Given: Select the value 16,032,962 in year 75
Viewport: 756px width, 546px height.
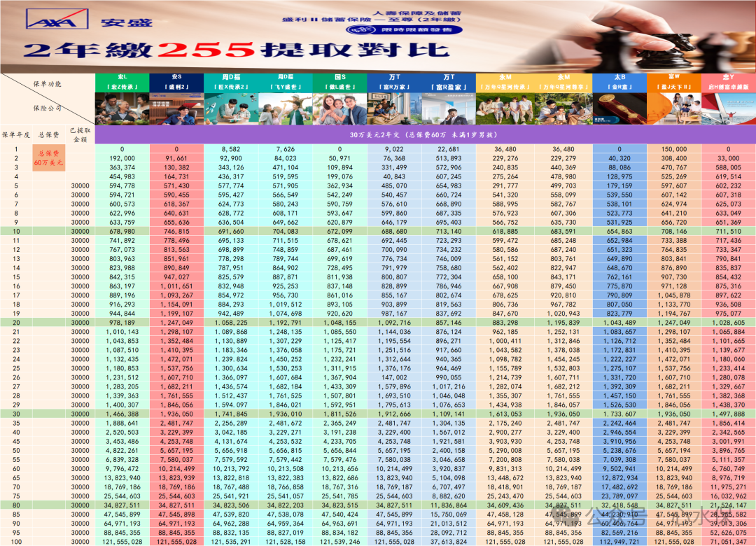Looking at the screenshot, I should pos(729,496).
